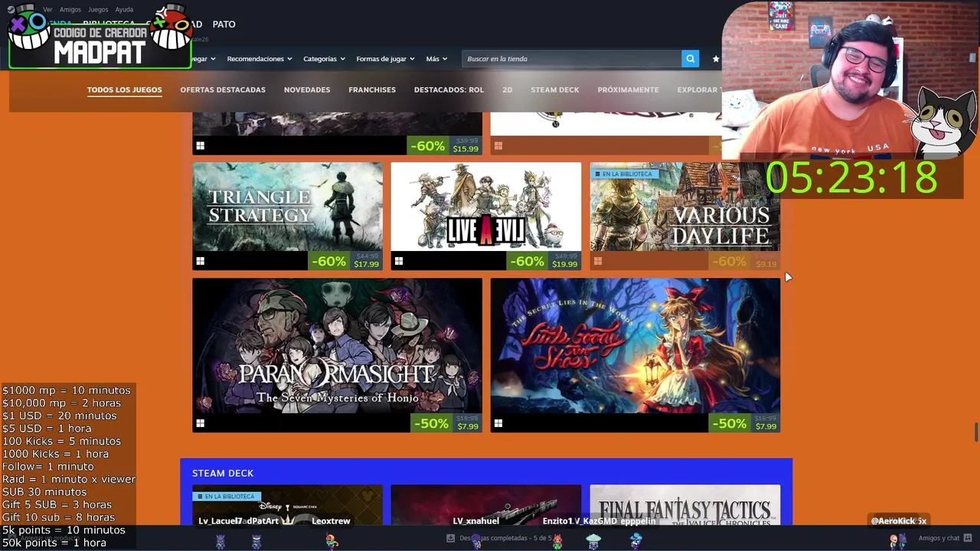
Task: Select the PRÓXIMAMENTE tab
Action: coord(628,90)
